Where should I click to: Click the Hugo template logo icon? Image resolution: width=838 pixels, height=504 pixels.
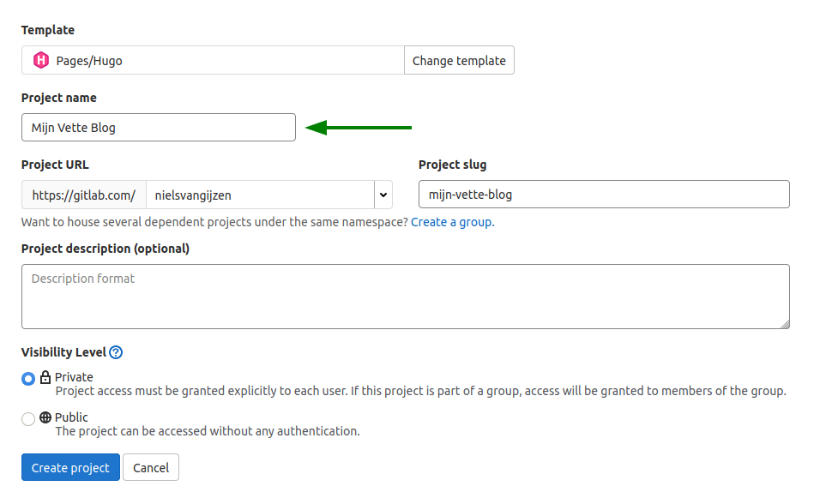[41, 61]
